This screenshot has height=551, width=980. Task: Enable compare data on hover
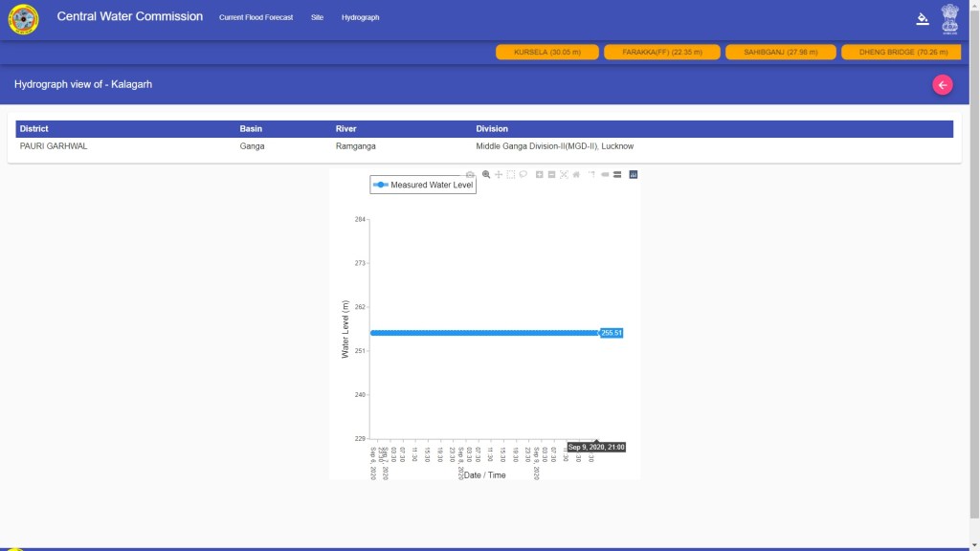click(617, 175)
